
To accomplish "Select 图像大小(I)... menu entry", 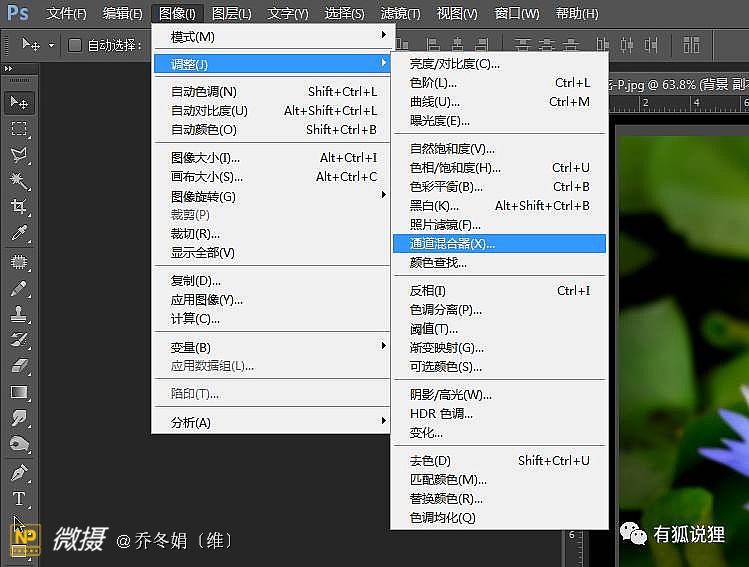I will (205, 158).
